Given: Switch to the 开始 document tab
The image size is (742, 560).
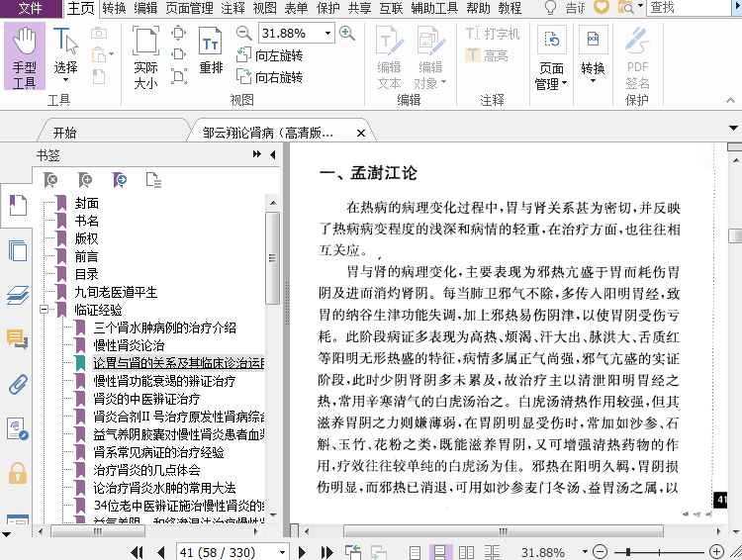Looking at the screenshot, I should pyautogui.click(x=64, y=133).
